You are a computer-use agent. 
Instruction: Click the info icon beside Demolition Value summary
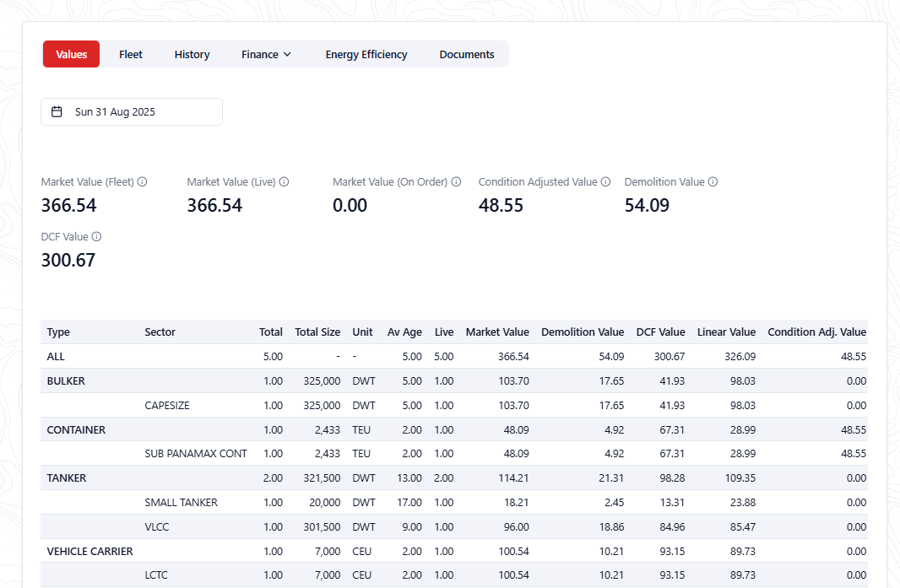point(713,182)
